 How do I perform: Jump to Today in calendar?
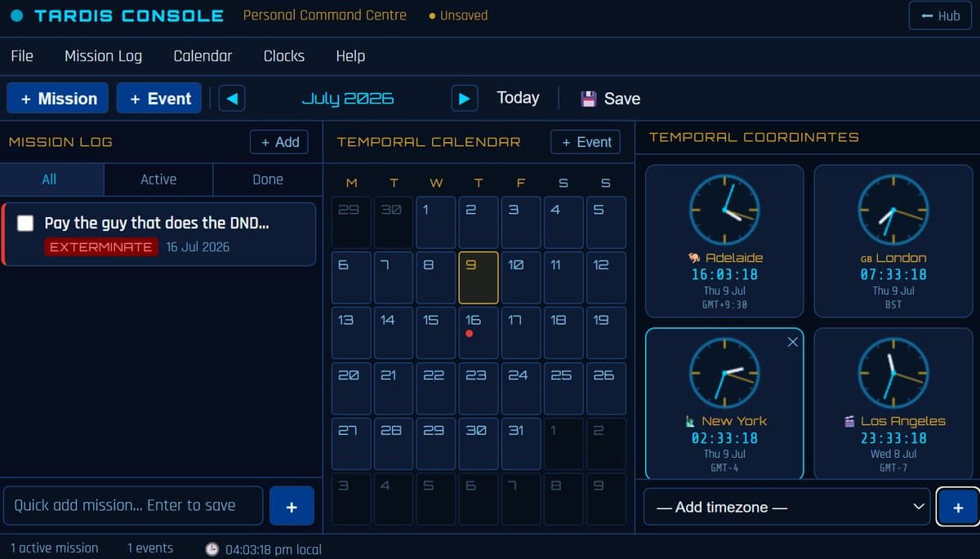[518, 98]
